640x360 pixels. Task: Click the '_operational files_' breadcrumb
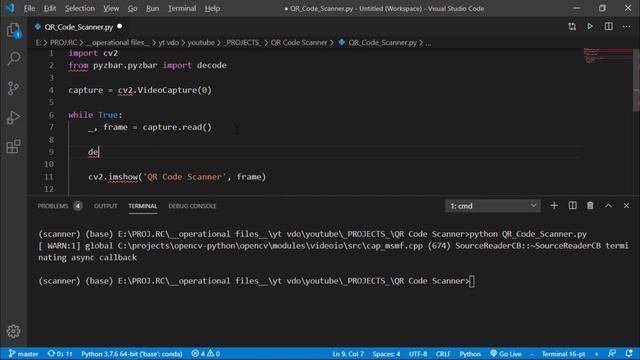click(118, 42)
